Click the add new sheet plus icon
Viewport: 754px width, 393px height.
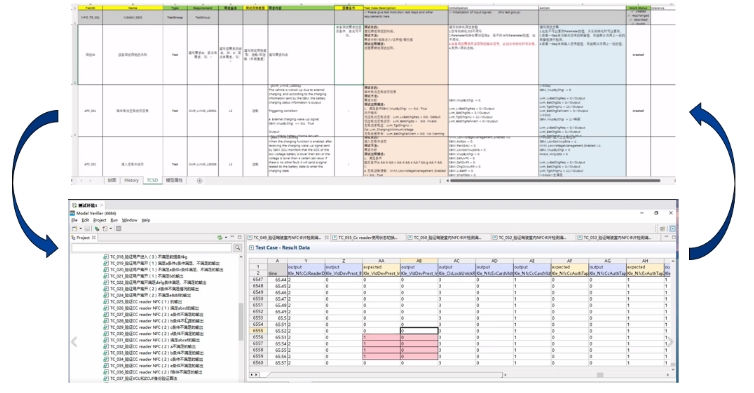[x=200, y=181]
